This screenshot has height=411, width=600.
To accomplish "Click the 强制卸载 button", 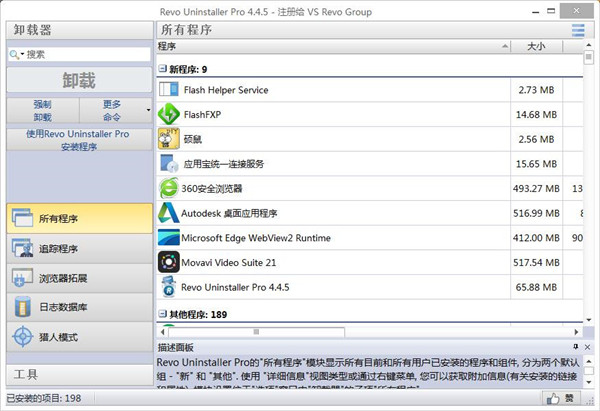I will 41,110.
